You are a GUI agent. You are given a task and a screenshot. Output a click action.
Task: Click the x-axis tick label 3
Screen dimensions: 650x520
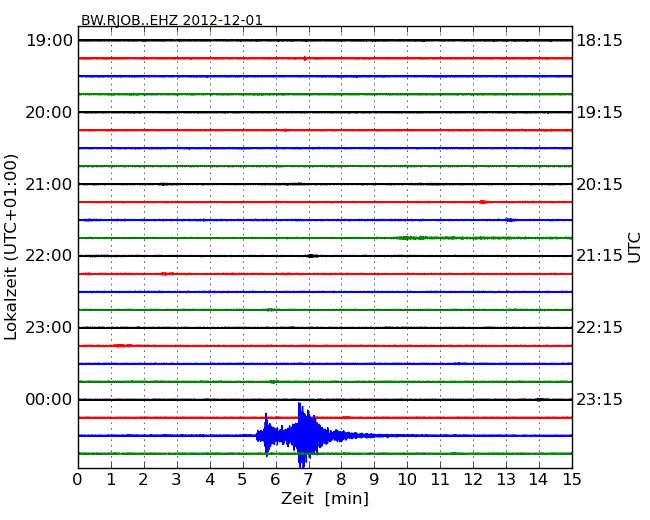click(x=177, y=479)
